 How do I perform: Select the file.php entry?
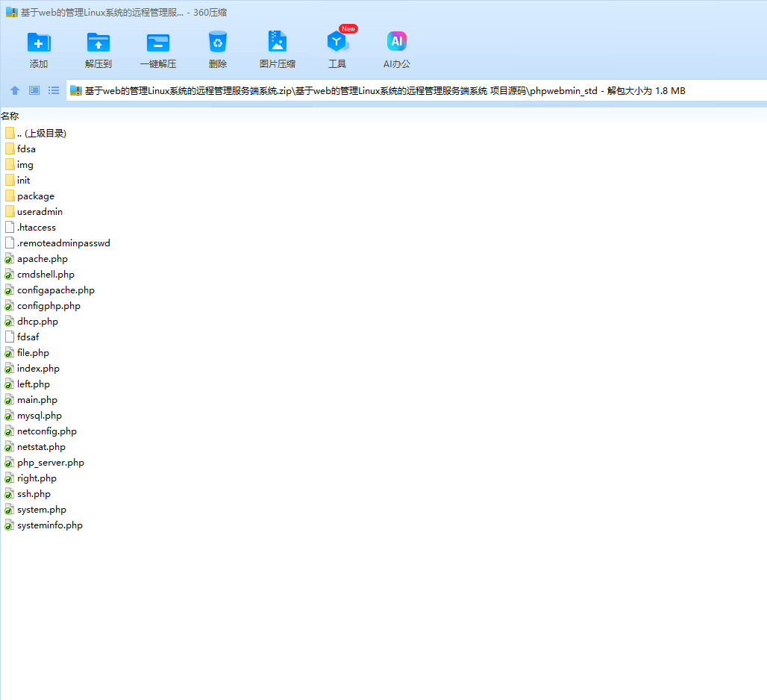(x=27, y=352)
